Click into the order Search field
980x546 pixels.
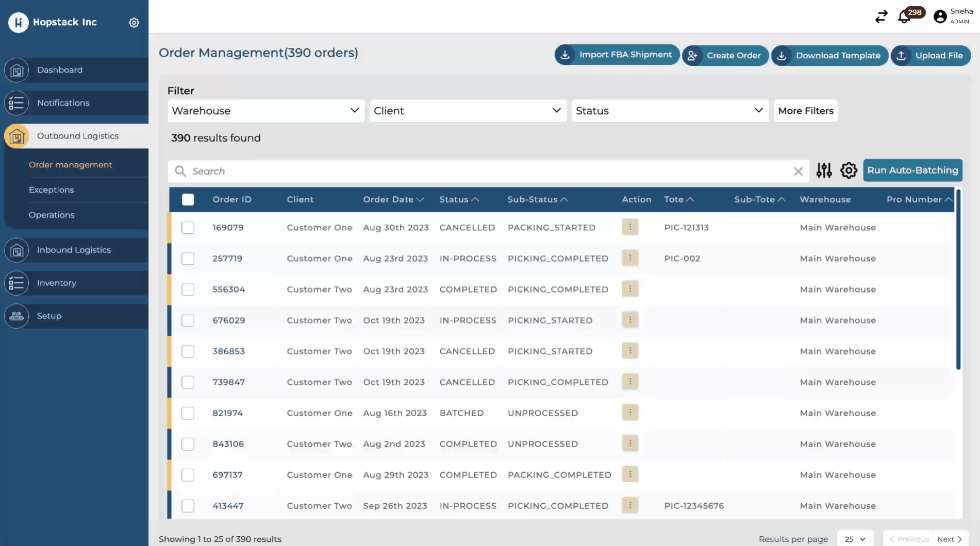(485, 172)
